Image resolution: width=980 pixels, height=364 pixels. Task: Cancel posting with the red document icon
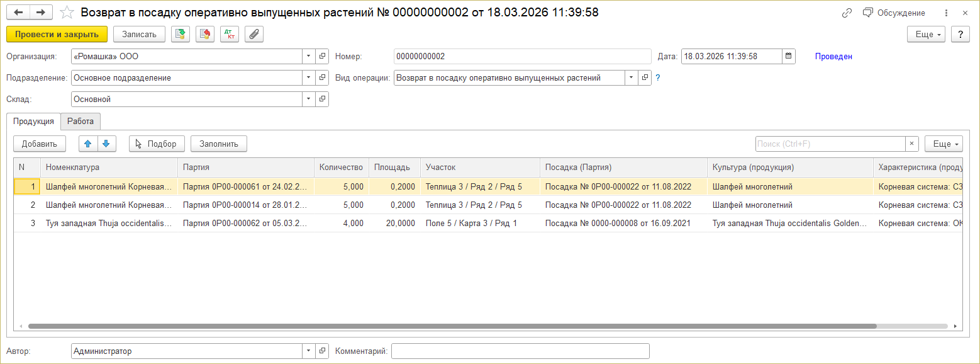(x=205, y=34)
